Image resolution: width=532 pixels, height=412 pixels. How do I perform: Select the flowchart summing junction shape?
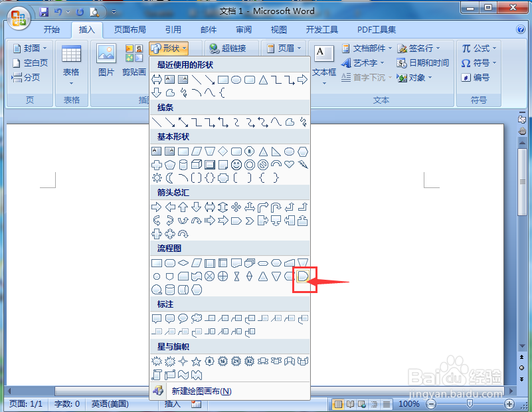[210, 276]
